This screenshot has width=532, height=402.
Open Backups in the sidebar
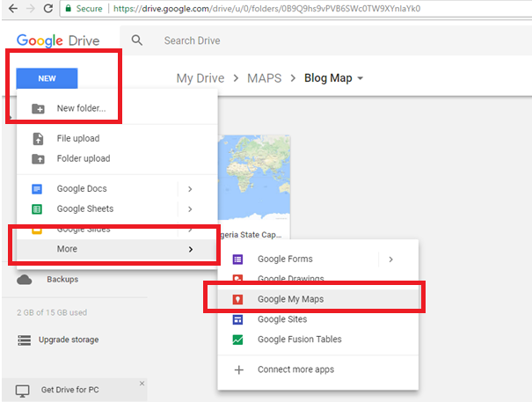(x=62, y=280)
